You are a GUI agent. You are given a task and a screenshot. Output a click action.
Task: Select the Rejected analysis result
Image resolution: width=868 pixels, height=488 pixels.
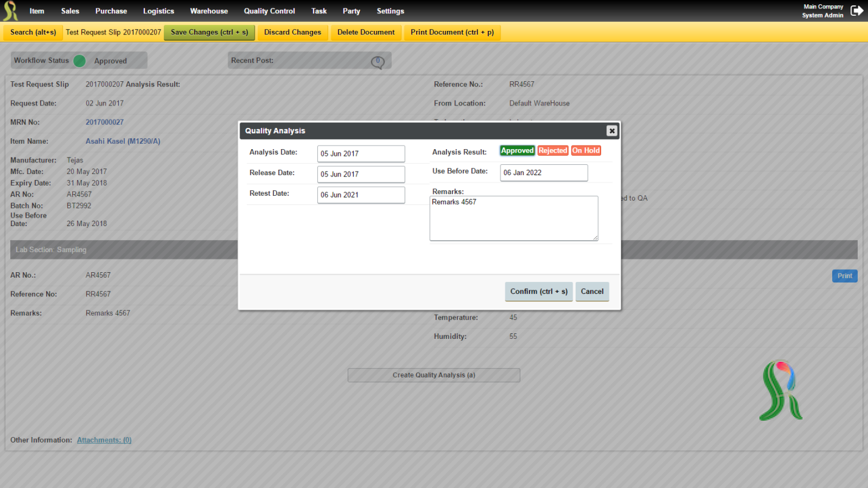click(x=553, y=151)
